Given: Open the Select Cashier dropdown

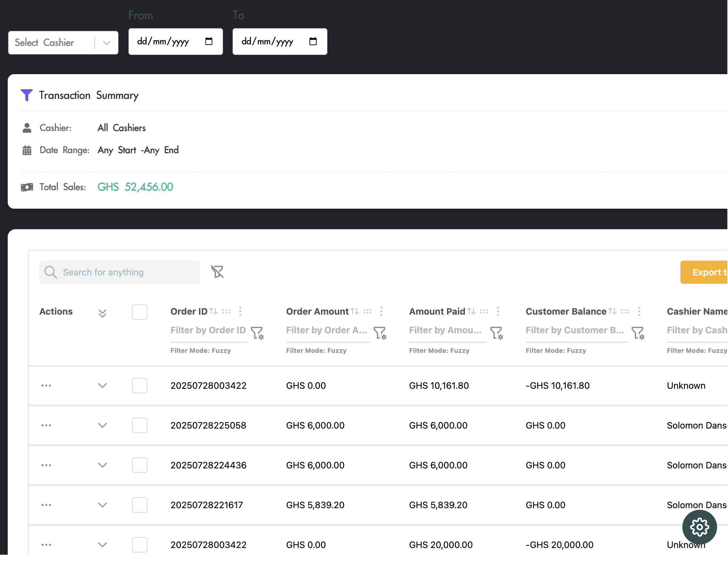Looking at the screenshot, I should 63,43.
